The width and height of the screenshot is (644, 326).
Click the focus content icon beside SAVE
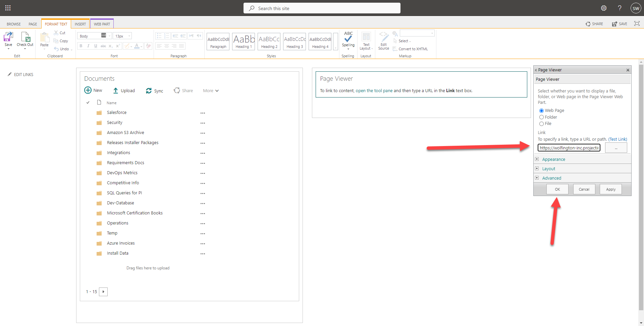(637, 23)
